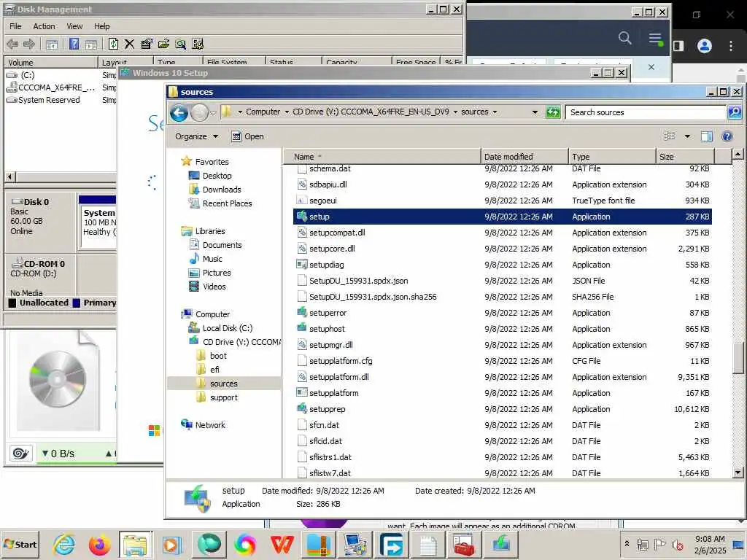Click the Delete X toolbar icon

(x=130, y=44)
